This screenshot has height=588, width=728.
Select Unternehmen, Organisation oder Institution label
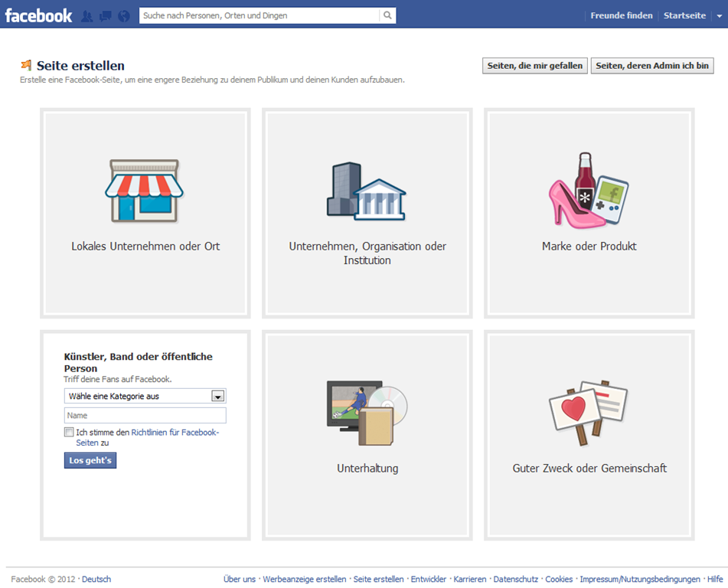[367, 253]
